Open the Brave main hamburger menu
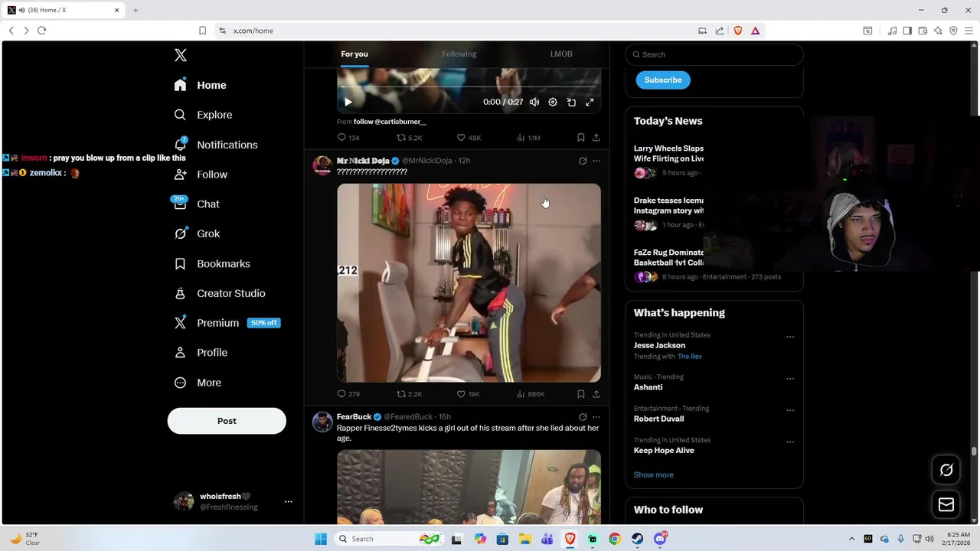Screen dimensions: 980x551 click(x=969, y=31)
